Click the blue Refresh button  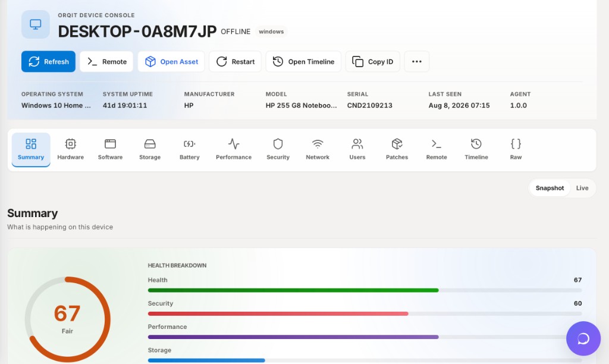click(x=49, y=61)
